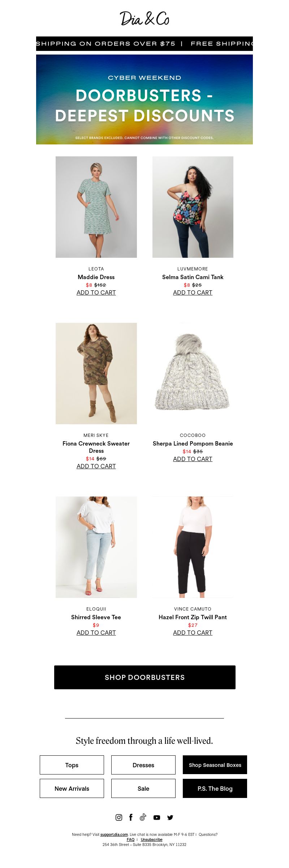Add Sherpa Lined Pompom Beanie to cart

coord(193,459)
